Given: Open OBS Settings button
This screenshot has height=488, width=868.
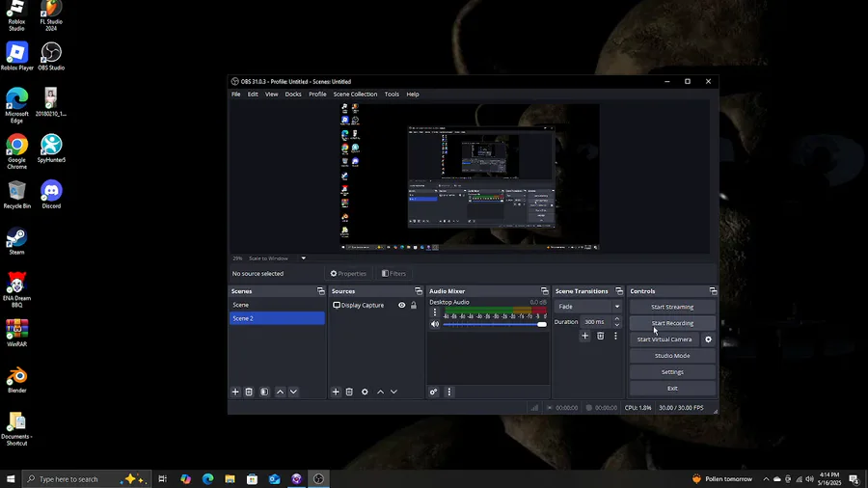Looking at the screenshot, I should 672,372.
